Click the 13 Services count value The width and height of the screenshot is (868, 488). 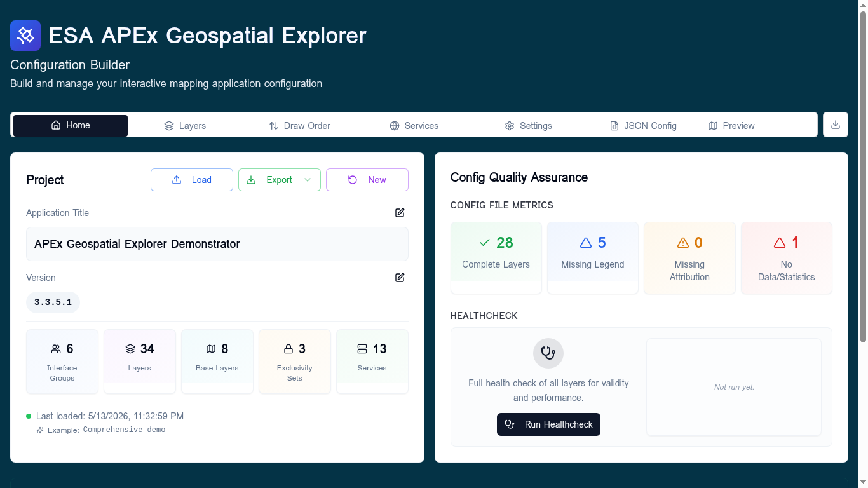point(380,349)
